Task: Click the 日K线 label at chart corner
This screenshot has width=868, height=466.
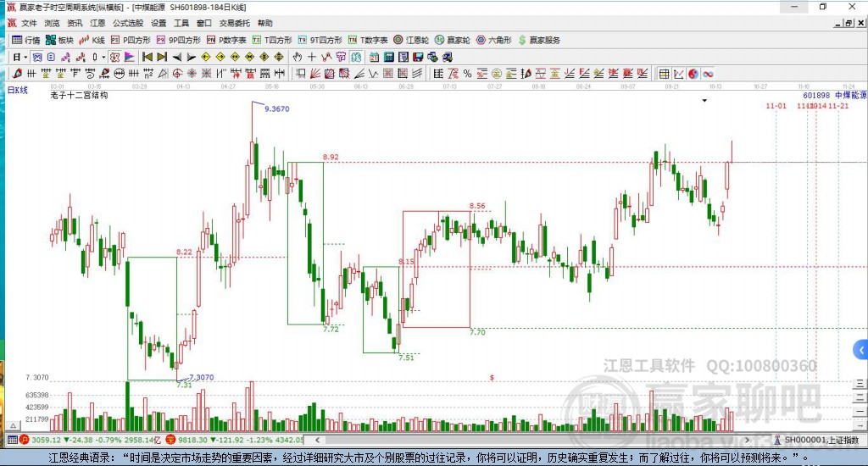Action: [17, 90]
